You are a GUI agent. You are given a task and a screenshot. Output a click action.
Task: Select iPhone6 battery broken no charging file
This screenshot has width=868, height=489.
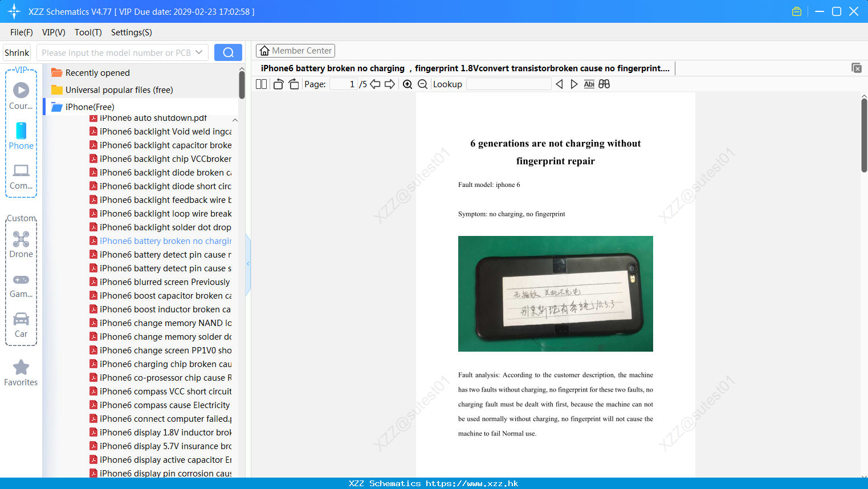(x=161, y=241)
